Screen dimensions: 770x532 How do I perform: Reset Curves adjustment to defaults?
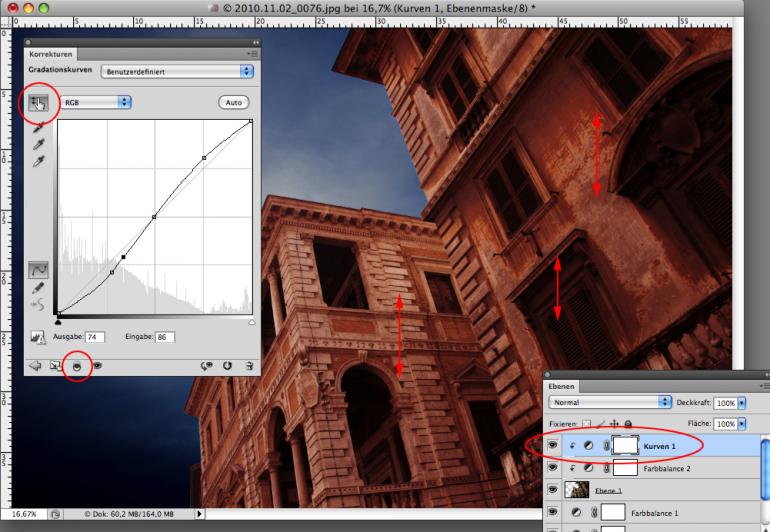[x=227, y=366]
